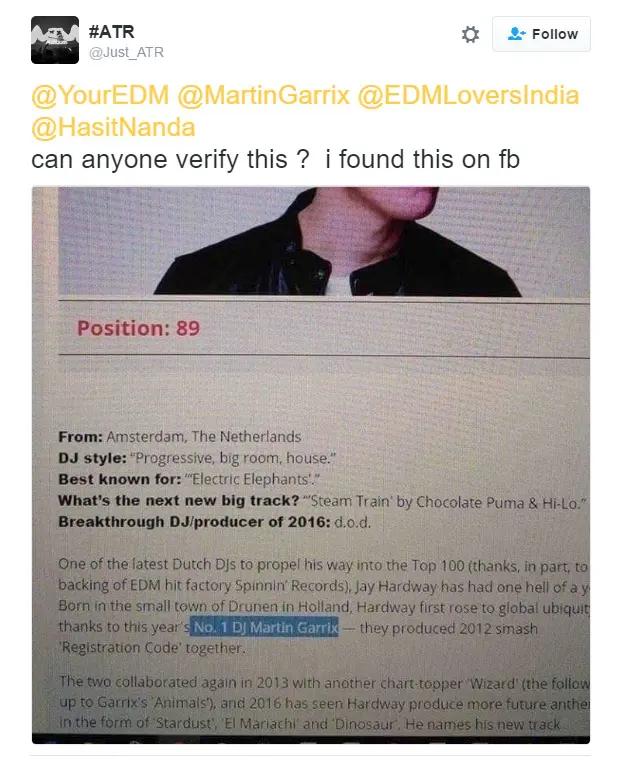Click 'Registration Code' text in the photo
The image size is (622, 757).
click(121, 648)
